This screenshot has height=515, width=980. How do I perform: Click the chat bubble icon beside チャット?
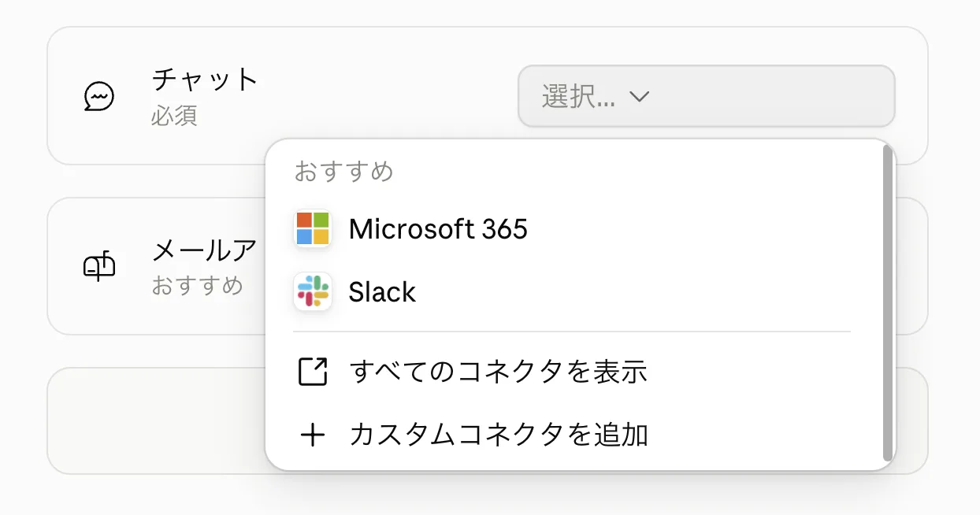99,97
